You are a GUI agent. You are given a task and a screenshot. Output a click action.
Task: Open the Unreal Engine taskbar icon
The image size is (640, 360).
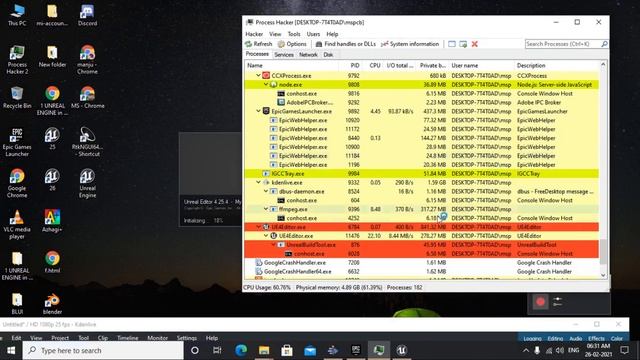[402, 350]
